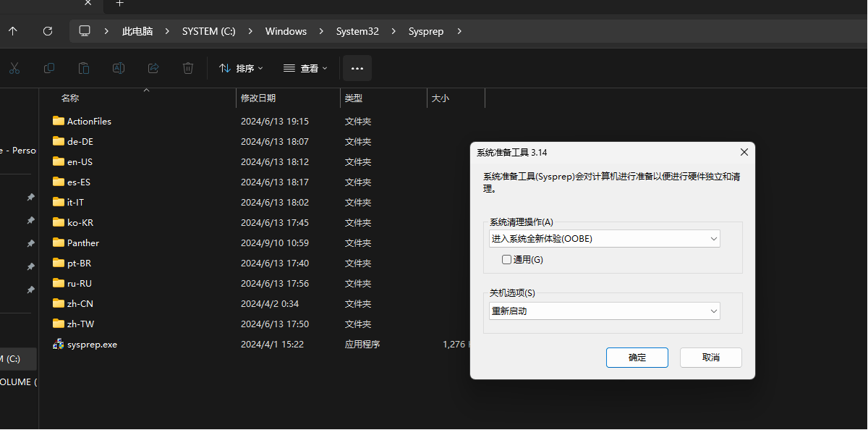This screenshot has width=868, height=430.
Task: Click the Rename icon in toolbar
Action: pos(119,68)
